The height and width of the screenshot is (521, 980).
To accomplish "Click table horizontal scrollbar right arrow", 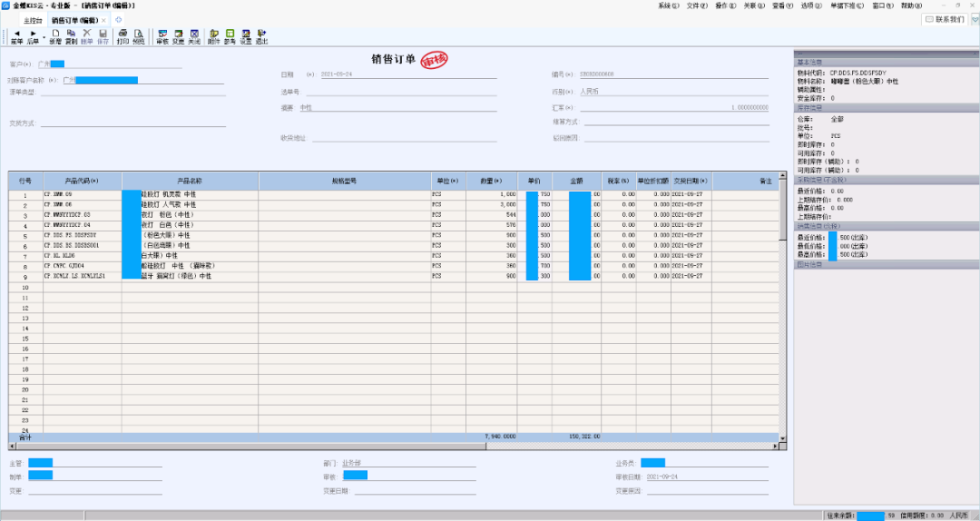I will [776, 447].
